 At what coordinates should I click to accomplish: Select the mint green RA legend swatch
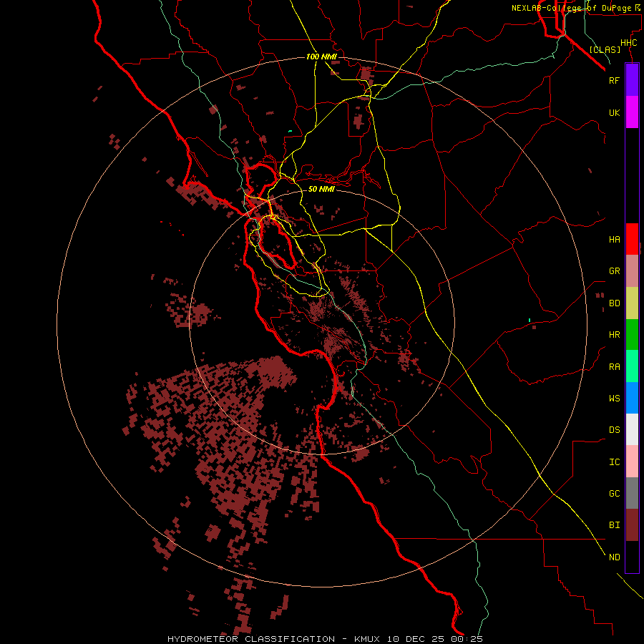pyautogui.click(x=632, y=366)
